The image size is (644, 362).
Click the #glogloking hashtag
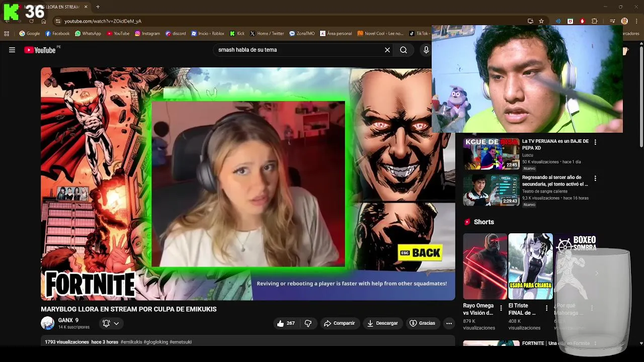[155, 342]
